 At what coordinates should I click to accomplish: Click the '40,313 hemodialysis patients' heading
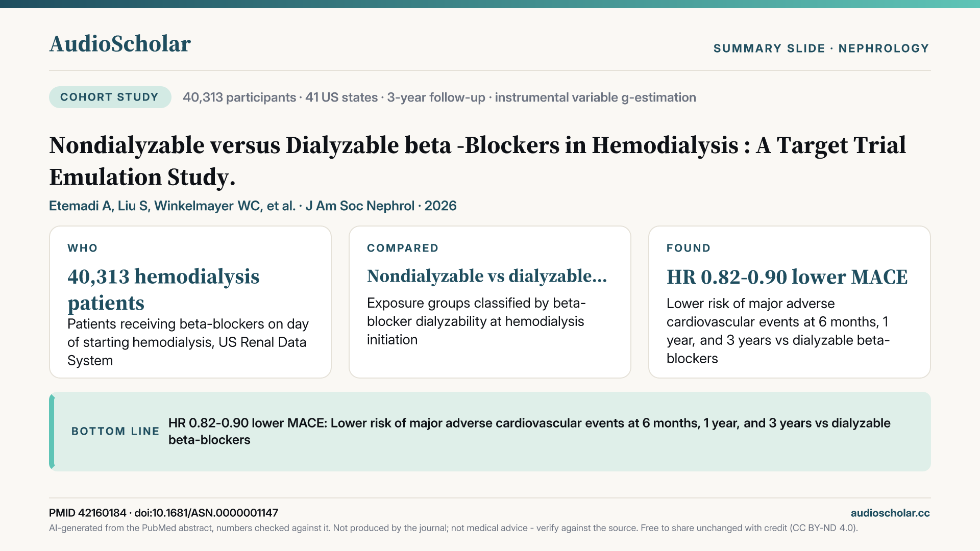click(x=163, y=289)
